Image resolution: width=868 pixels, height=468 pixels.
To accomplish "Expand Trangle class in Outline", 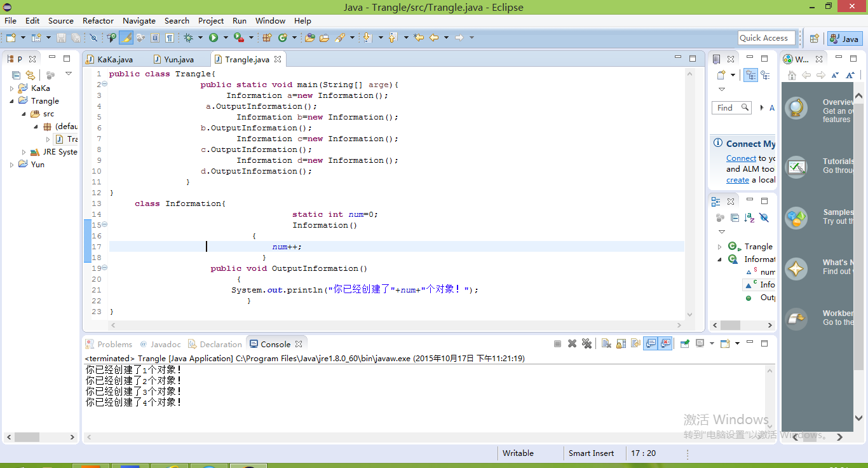I will coord(720,247).
